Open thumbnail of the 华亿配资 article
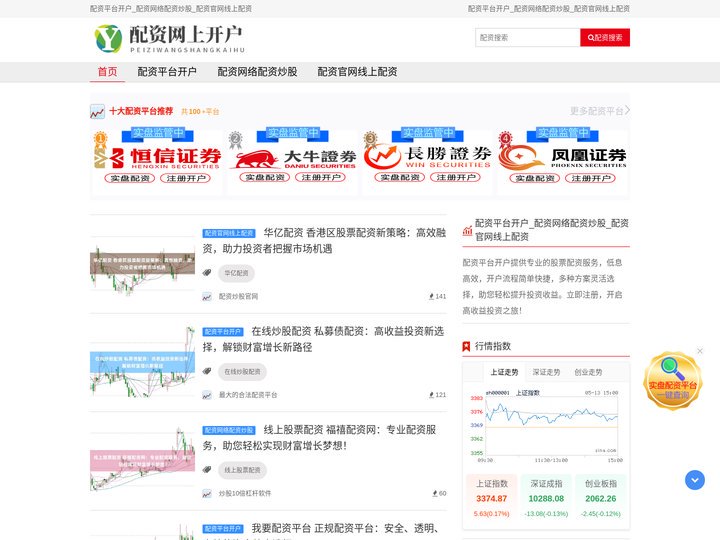Viewport: 720px width, 540px height. (142, 264)
